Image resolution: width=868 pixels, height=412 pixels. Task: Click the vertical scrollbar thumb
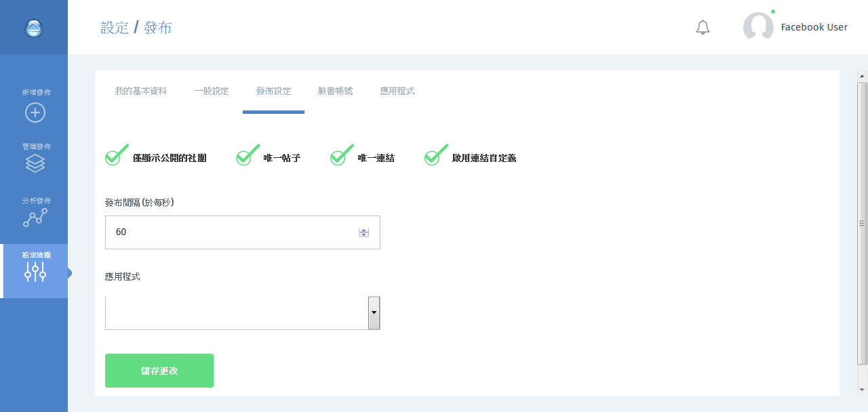click(x=862, y=224)
